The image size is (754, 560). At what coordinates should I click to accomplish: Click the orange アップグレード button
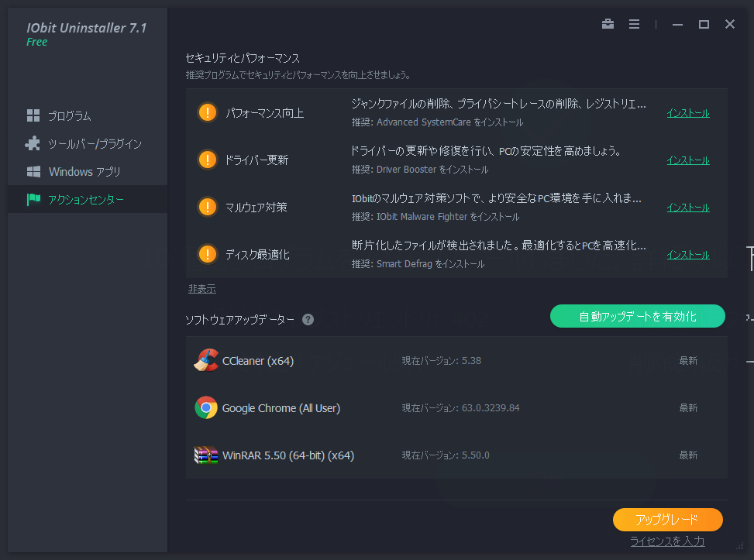(x=667, y=520)
